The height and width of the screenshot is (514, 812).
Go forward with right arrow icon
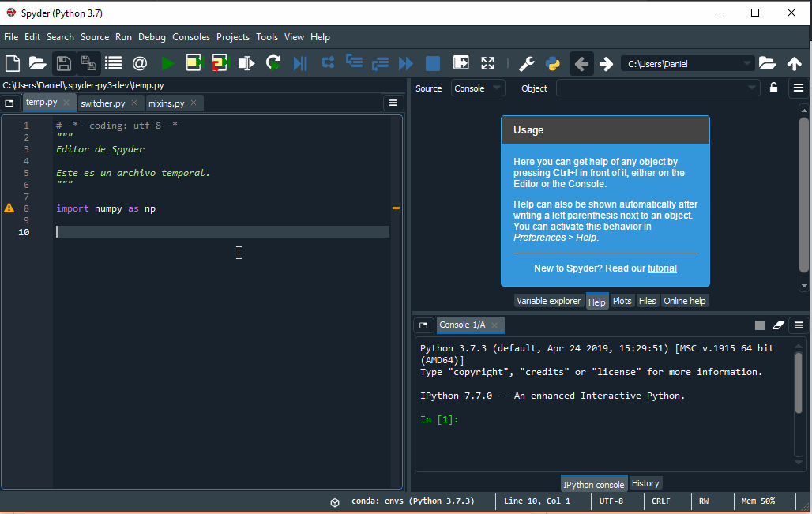pos(606,64)
